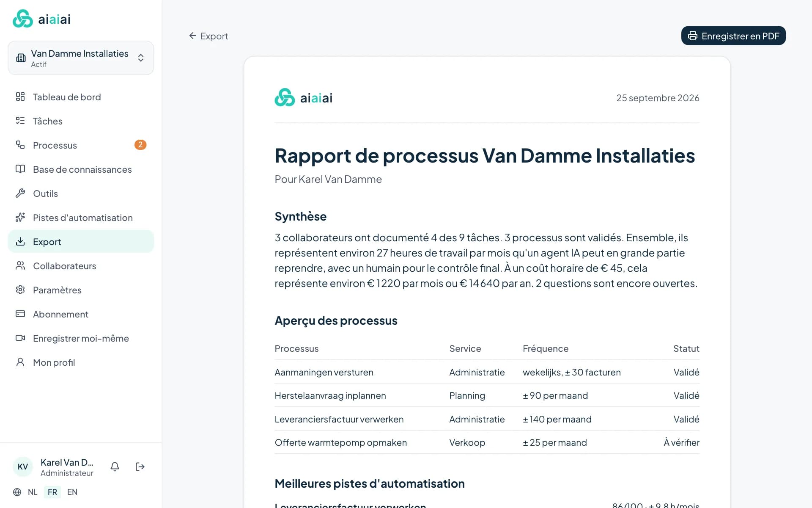This screenshot has height=508, width=812.
Task: Click the Base de connaissances book icon
Action: tap(20, 169)
